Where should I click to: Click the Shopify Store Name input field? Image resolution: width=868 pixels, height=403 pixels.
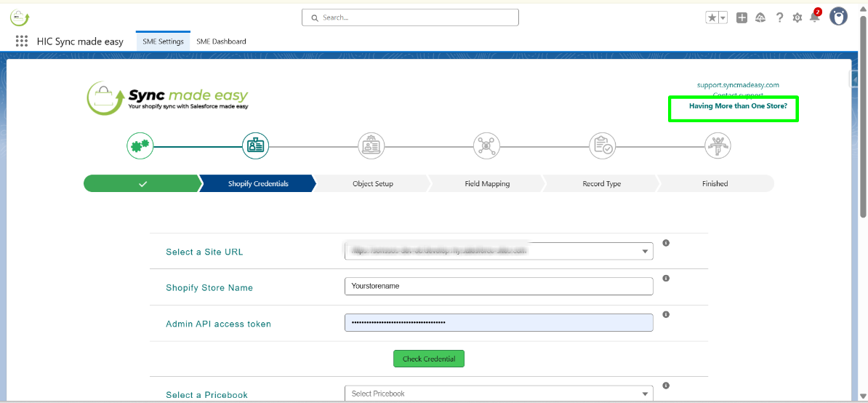[x=499, y=287]
